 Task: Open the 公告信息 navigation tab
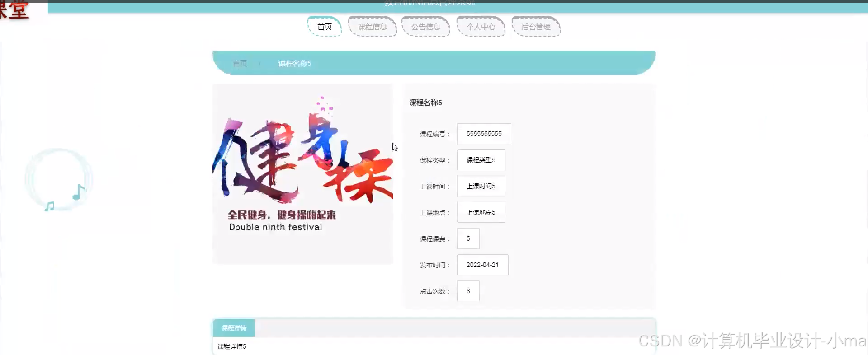(426, 27)
